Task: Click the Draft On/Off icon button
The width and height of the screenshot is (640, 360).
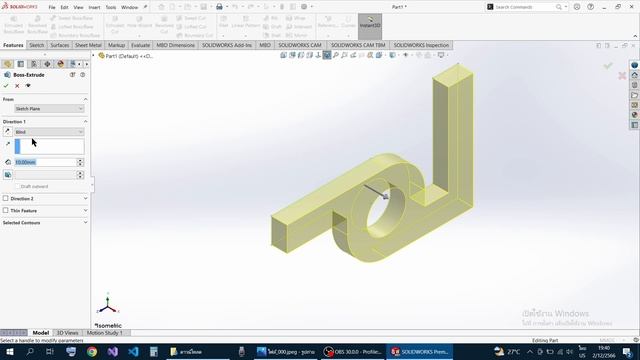Action: (x=7, y=175)
